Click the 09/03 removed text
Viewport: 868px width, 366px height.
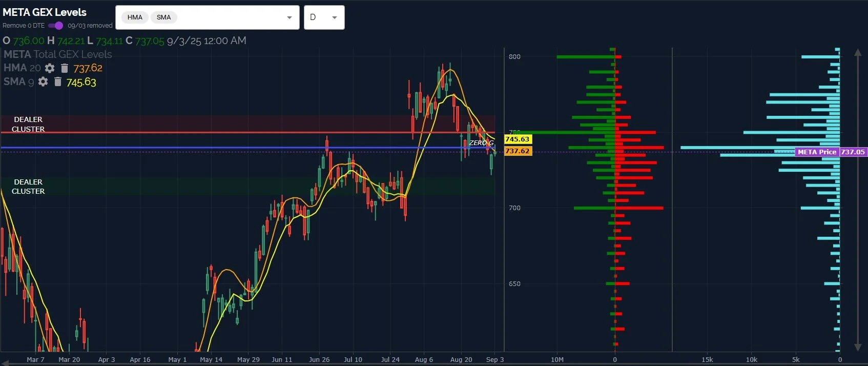click(90, 26)
